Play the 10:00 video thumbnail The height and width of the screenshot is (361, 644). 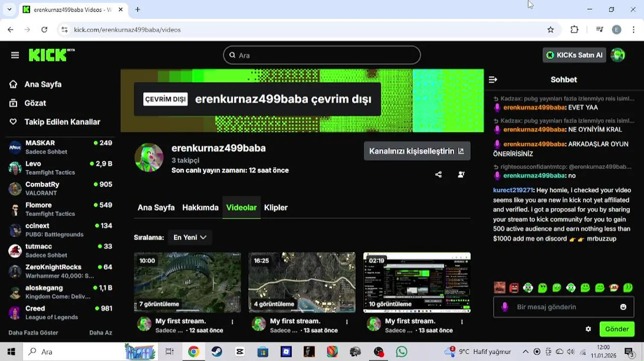(x=188, y=283)
